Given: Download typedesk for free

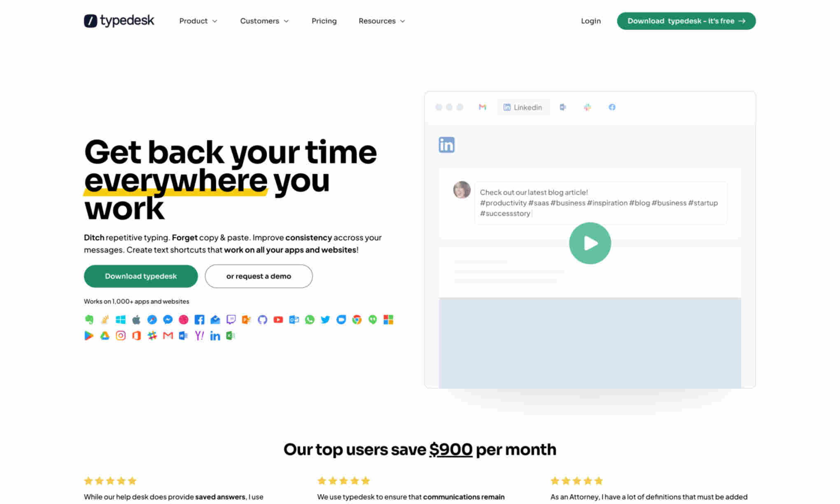Looking at the screenshot, I should point(686,21).
